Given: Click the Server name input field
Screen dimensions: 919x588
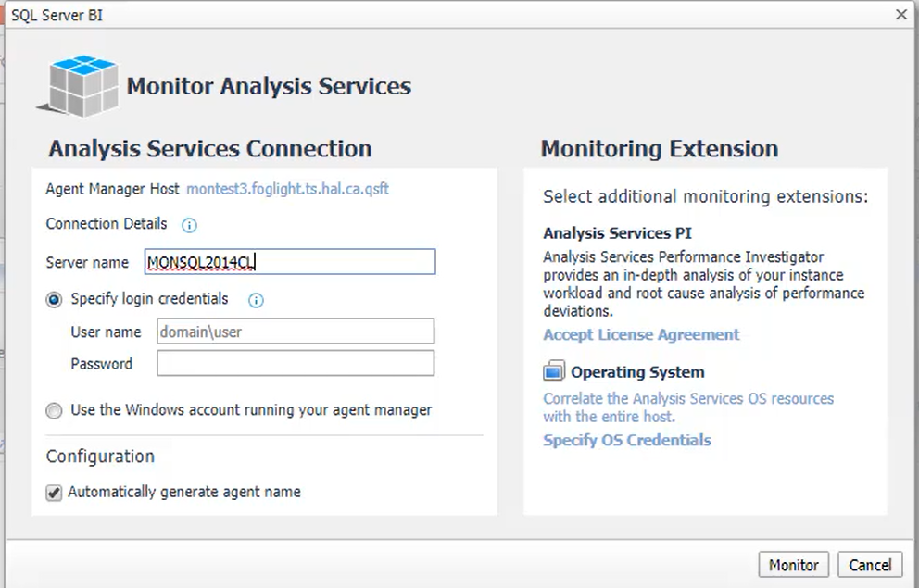Looking at the screenshot, I should pyautogui.click(x=290, y=262).
